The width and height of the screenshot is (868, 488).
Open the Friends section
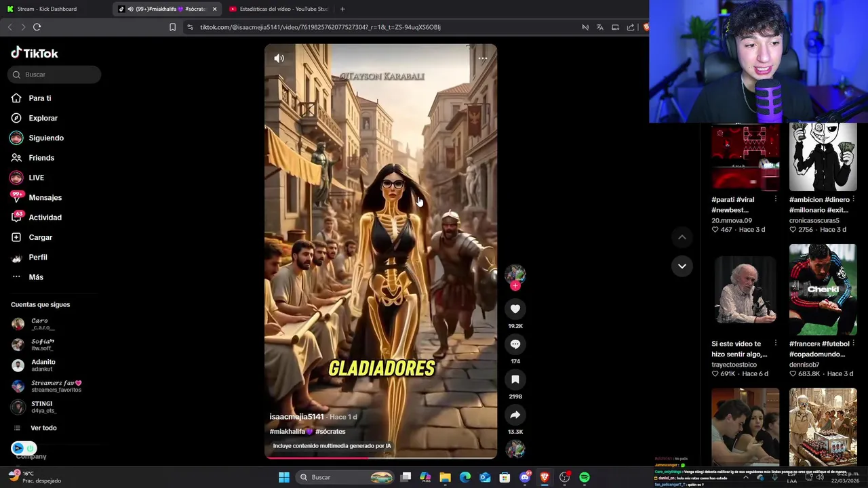[33, 158]
